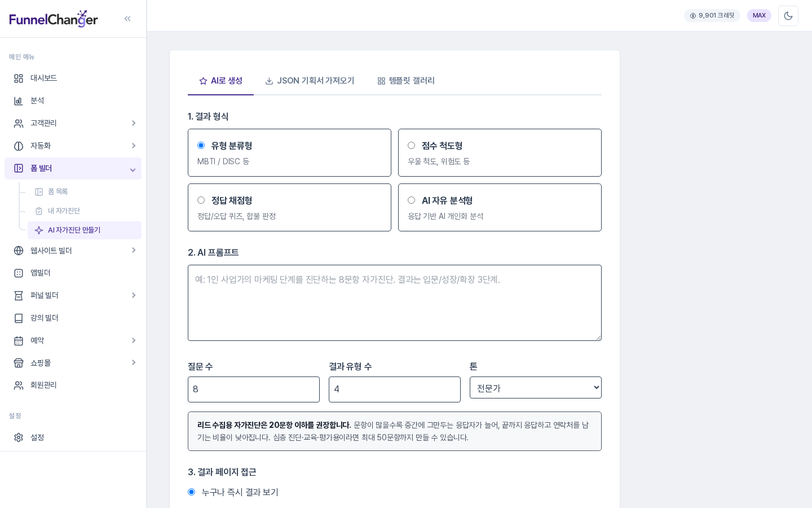Click the 자동화 automation icon

point(19,146)
